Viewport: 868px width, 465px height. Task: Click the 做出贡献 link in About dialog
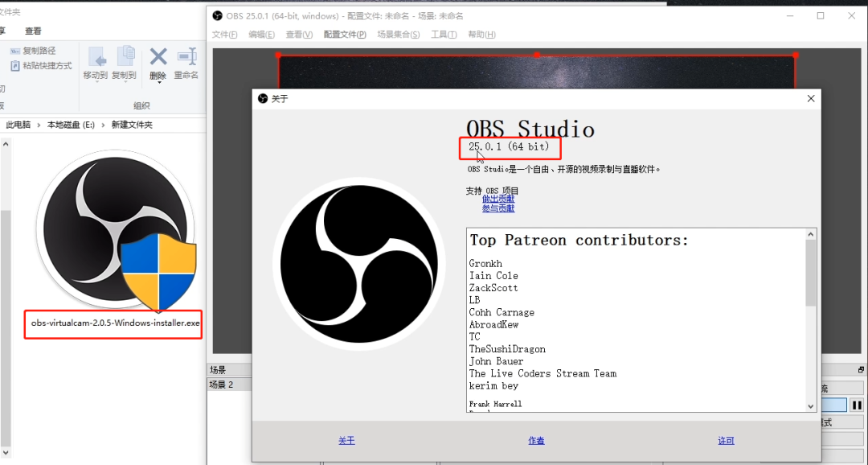click(x=498, y=199)
